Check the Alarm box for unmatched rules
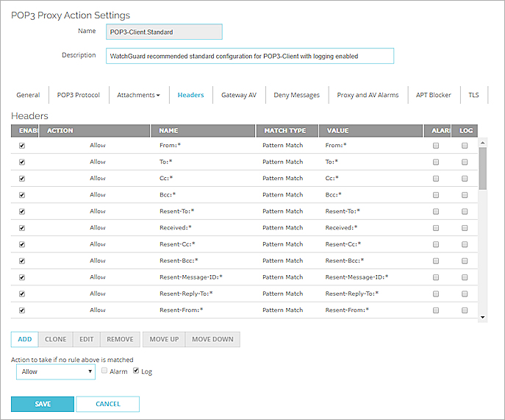505x420 pixels. [104, 371]
